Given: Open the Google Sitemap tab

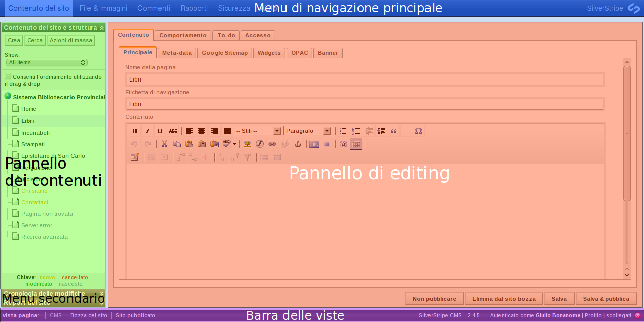Looking at the screenshot, I should [225, 52].
